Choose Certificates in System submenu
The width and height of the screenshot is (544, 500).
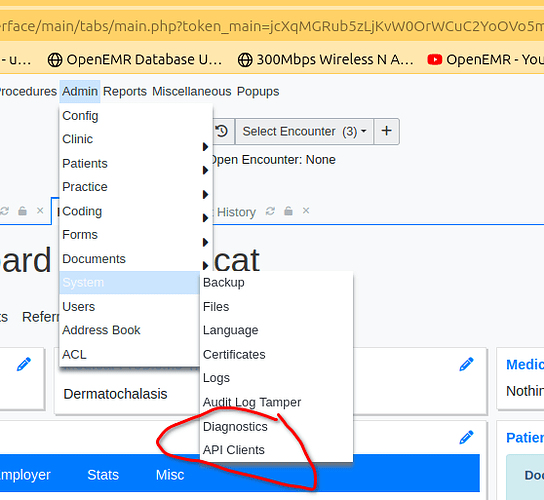(234, 355)
